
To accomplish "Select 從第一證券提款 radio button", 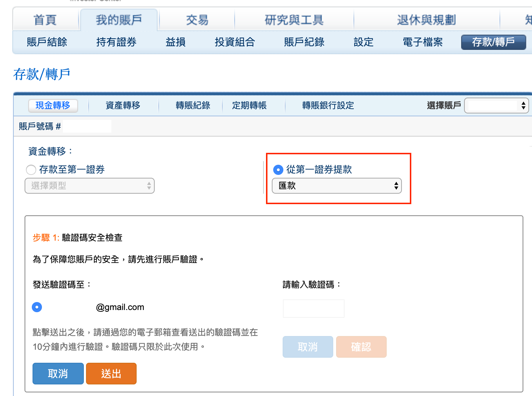I will pyautogui.click(x=278, y=169).
